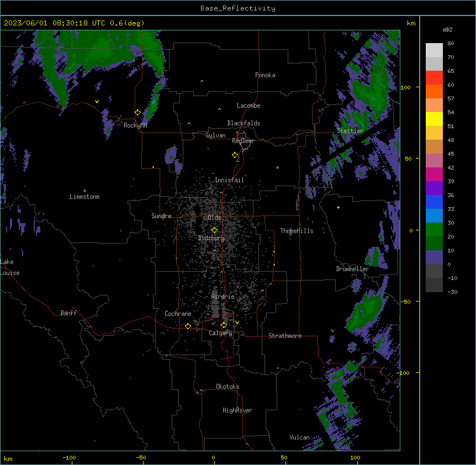Screen dimensions: 476x465
Task: Click the RockyMH label
Action: (135, 125)
